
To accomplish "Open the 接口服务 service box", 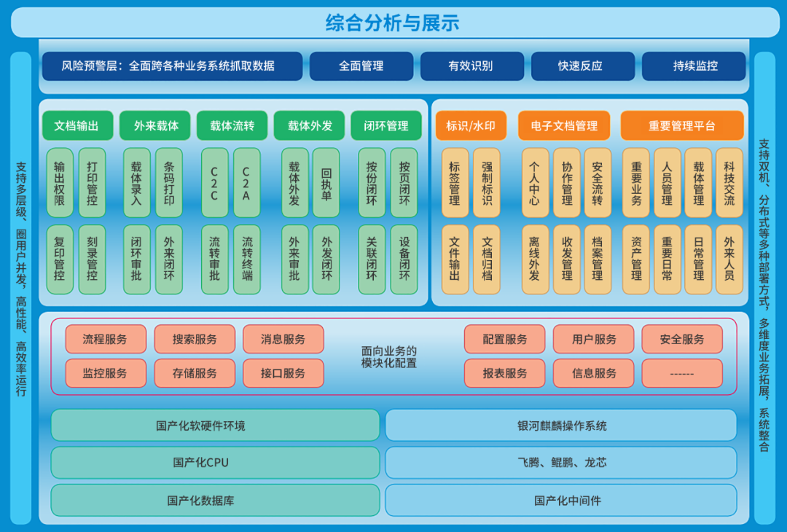I will pos(283,373).
